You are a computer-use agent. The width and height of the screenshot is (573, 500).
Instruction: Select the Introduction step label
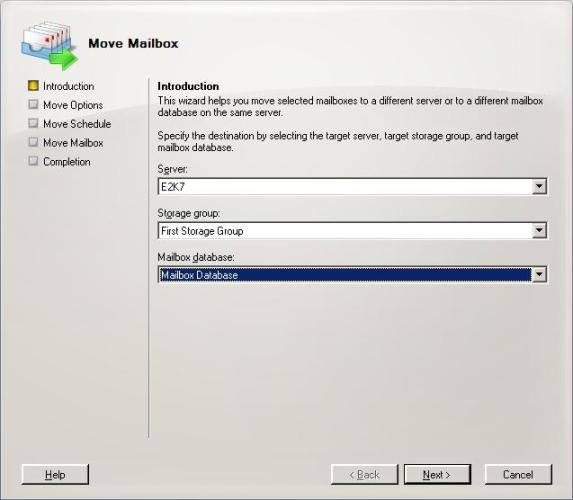69,86
